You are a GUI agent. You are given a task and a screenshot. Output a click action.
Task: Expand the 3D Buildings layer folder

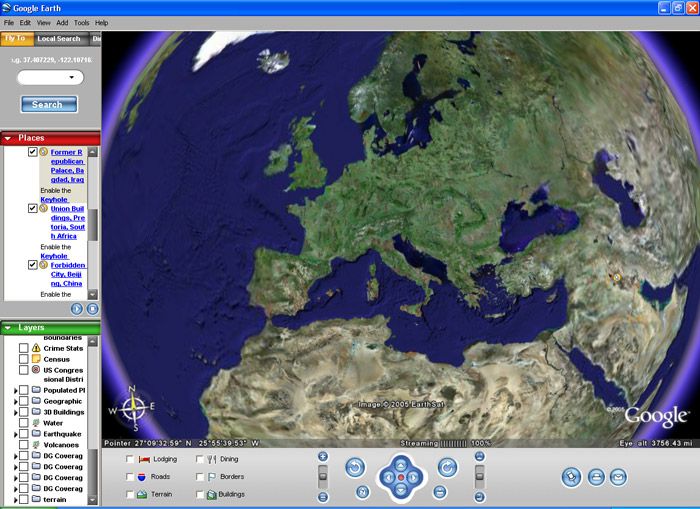[x=16, y=412]
